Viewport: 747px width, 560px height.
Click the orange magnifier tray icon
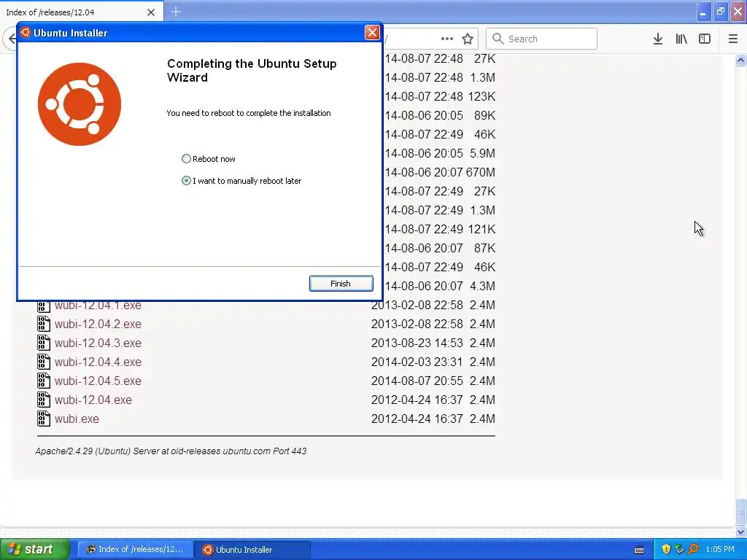(693, 550)
